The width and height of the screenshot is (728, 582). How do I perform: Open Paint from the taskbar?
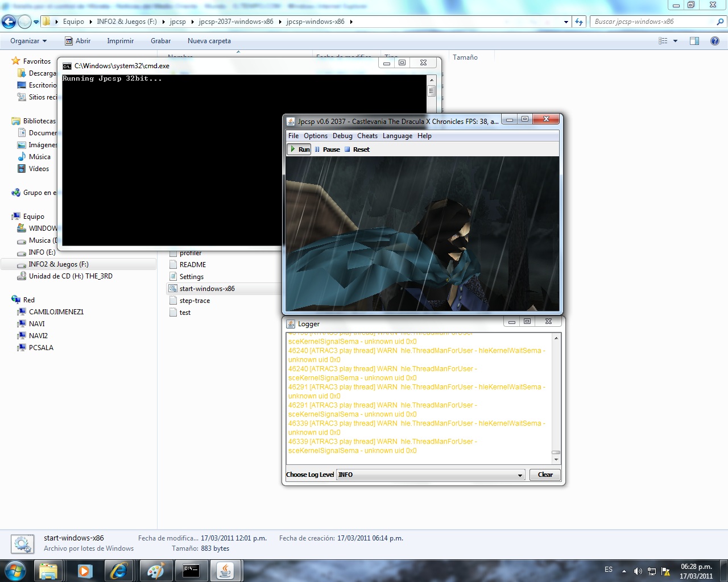[155, 571]
